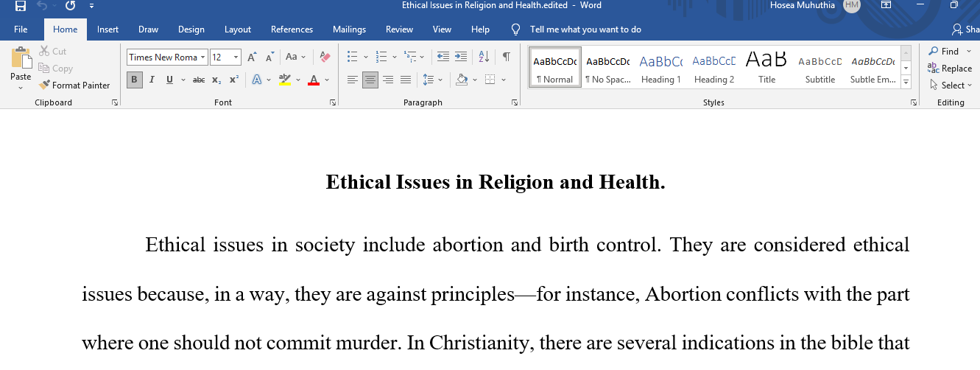Toggle Bold formatting off

pyautogui.click(x=134, y=80)
